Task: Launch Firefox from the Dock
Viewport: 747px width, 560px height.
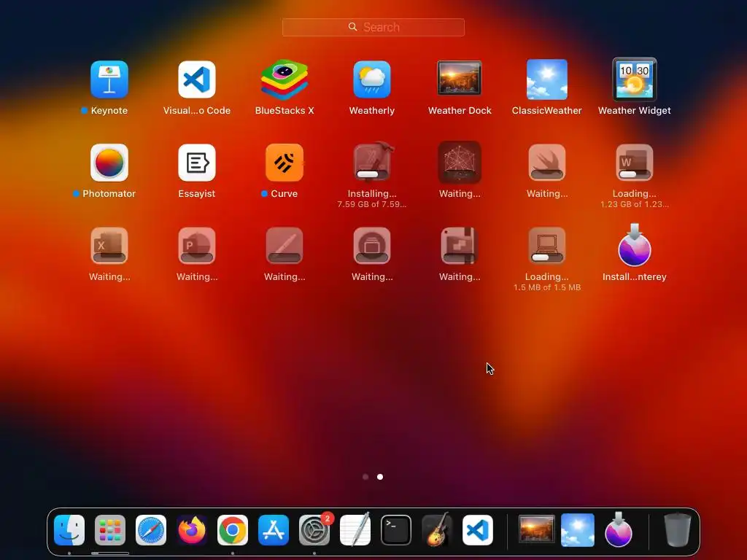Action: pos(192,530)
